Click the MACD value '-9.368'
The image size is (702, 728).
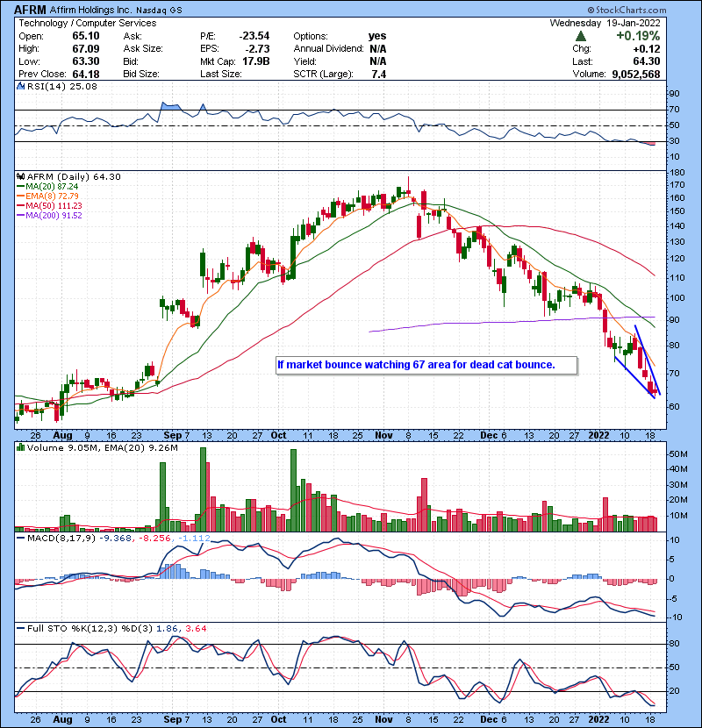click(x=116, y=539)
